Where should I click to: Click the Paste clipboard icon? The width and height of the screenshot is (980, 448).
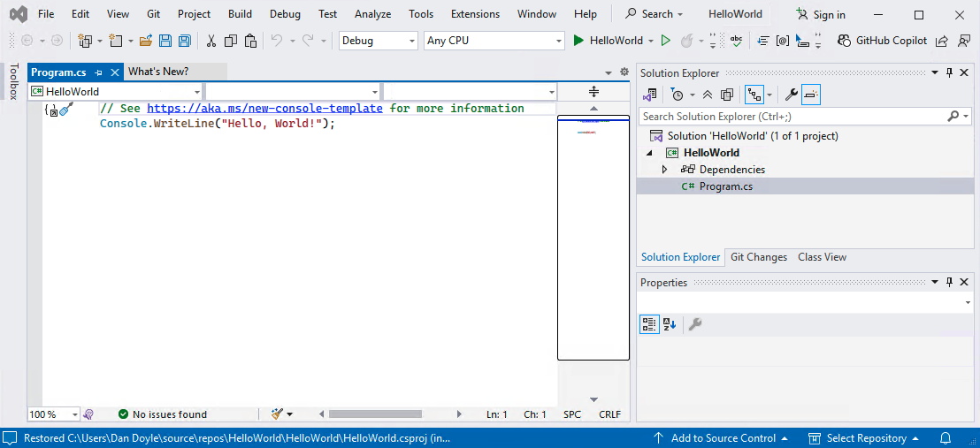click(250, 41)
